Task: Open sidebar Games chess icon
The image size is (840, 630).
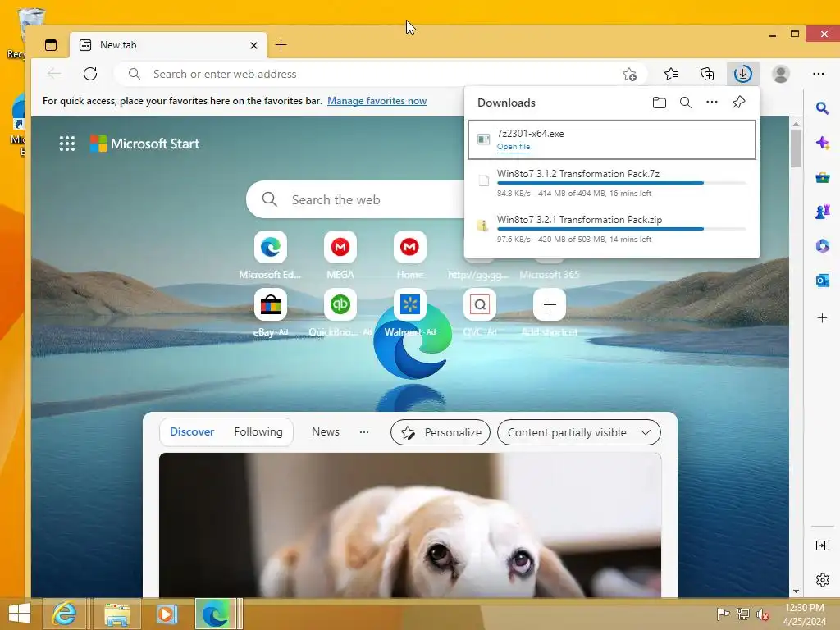Action: pos(822,212)
